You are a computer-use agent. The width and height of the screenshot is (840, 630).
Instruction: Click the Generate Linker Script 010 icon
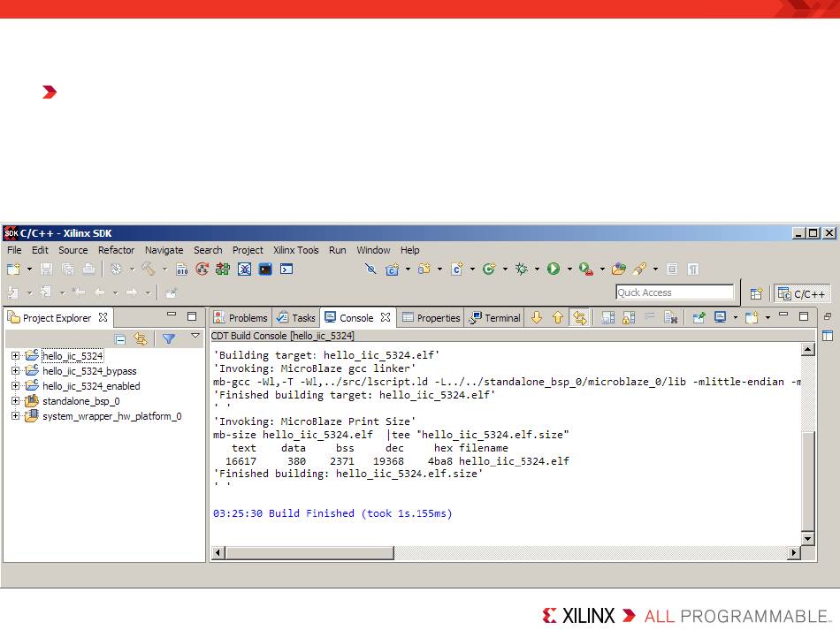(181, 269)
